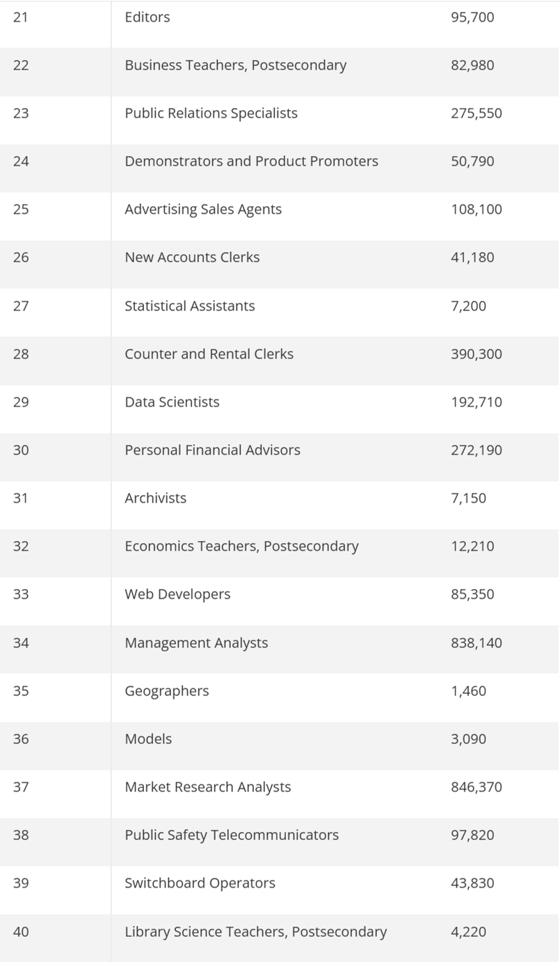Click the Statistical Assistants name
Screen dimensions: 560x962
coord(189,306)
